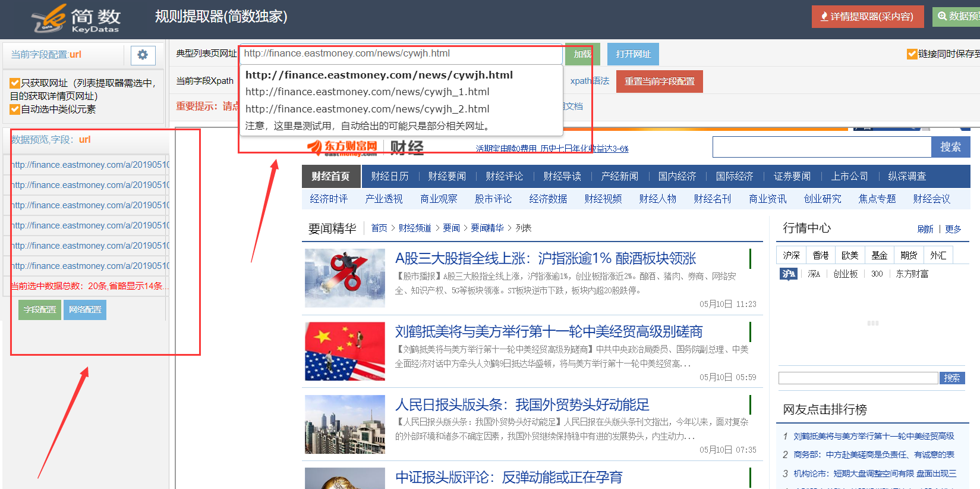Select 基金 market tab
980x489 pixels.
coord(880,255)
